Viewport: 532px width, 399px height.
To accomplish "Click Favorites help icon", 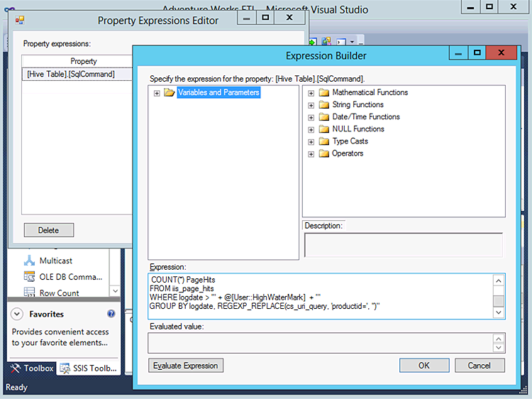I will coord(111,314).
